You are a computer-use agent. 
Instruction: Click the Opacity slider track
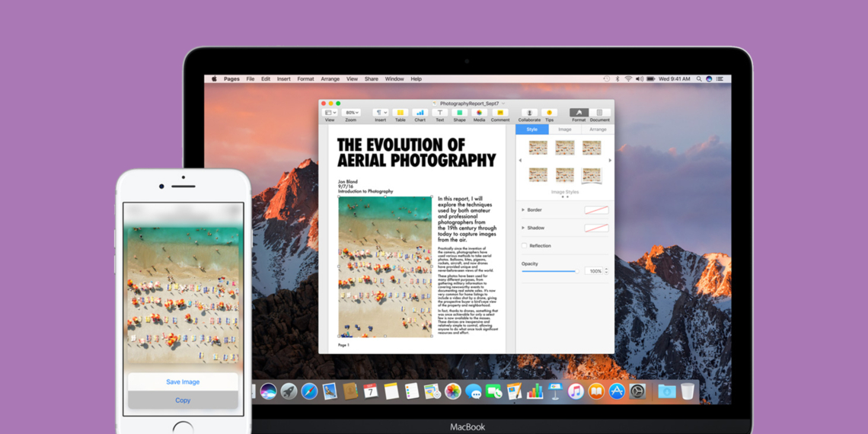550,271
